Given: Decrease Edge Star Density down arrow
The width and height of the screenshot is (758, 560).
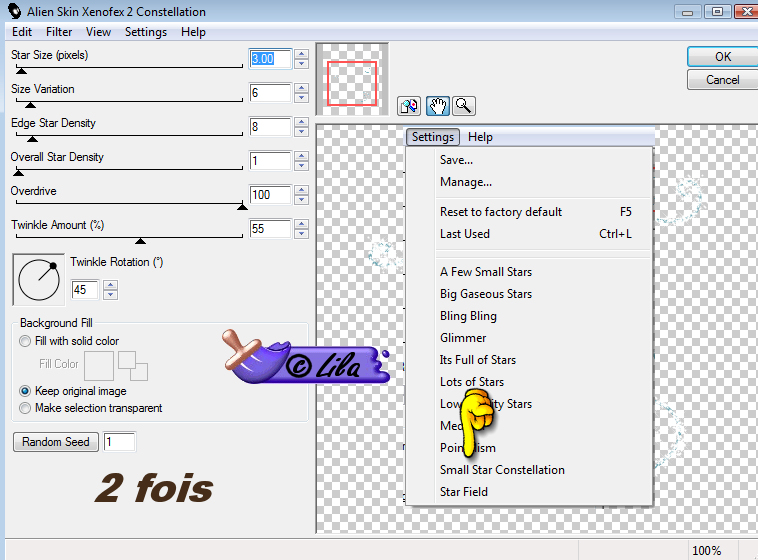Looking at the screenshot, I should [302, 131].
